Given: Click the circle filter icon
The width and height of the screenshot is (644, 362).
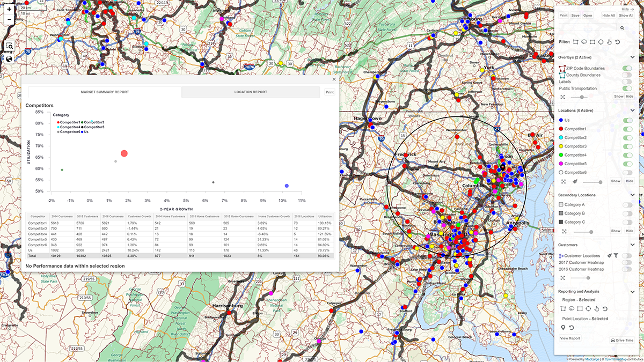Looking at the screenshot, I should [x=601, y=42].
